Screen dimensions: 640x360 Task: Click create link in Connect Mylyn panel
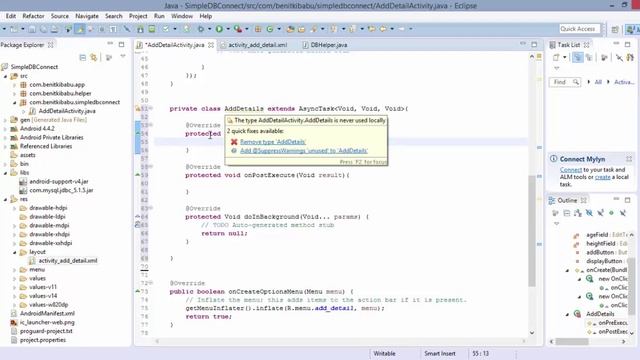pyautogui.click(x=602, y=177)
